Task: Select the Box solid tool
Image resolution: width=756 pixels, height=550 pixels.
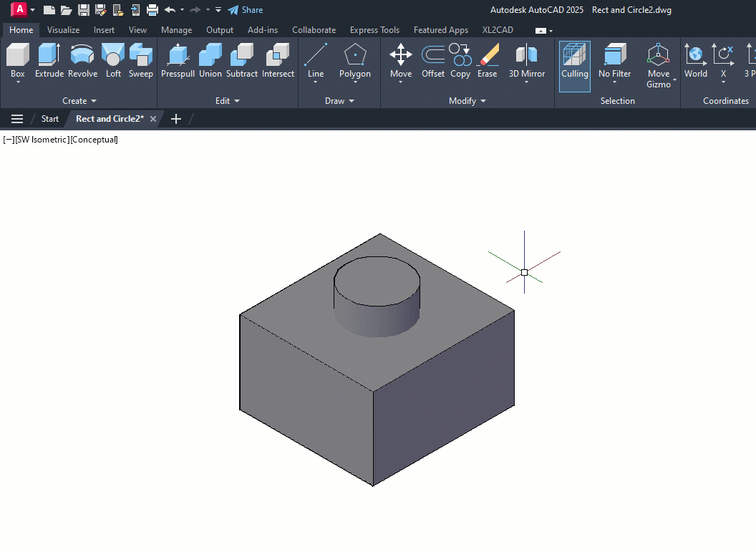Action: 18,60
